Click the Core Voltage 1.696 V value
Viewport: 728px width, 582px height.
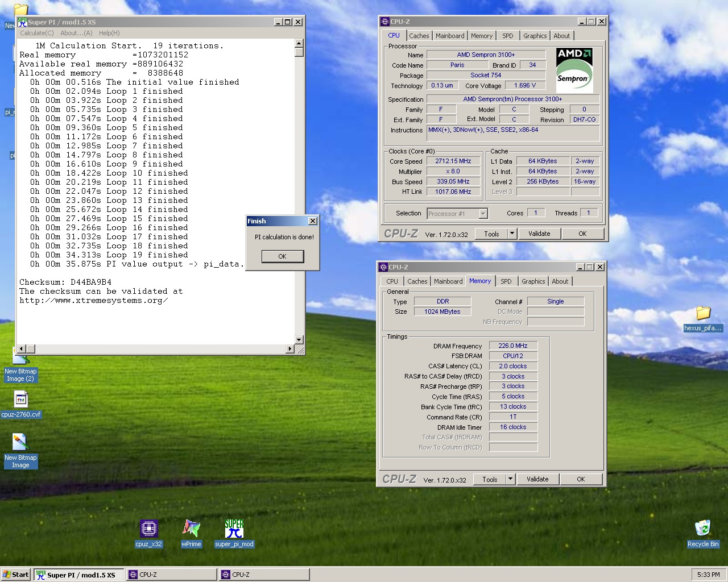(x=524, y=85)
